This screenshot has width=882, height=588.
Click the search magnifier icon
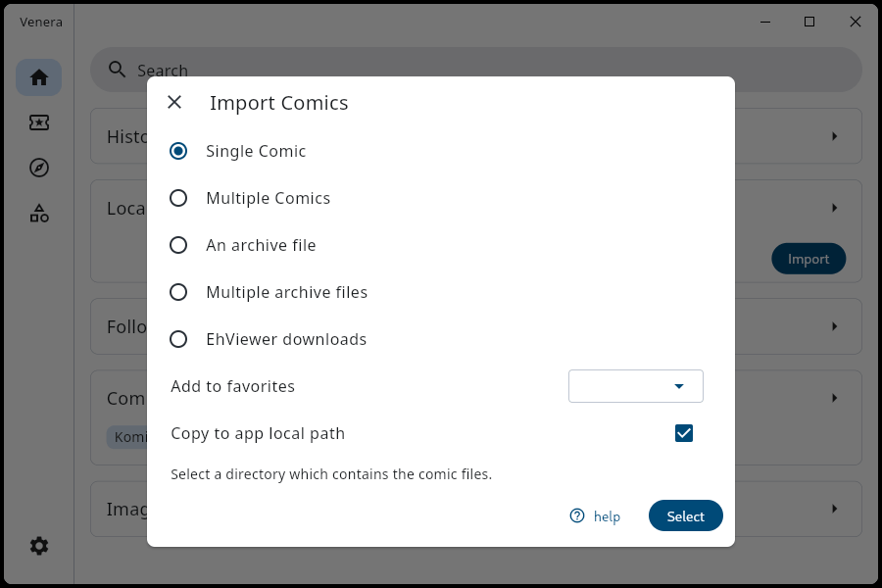coord(118,70)
